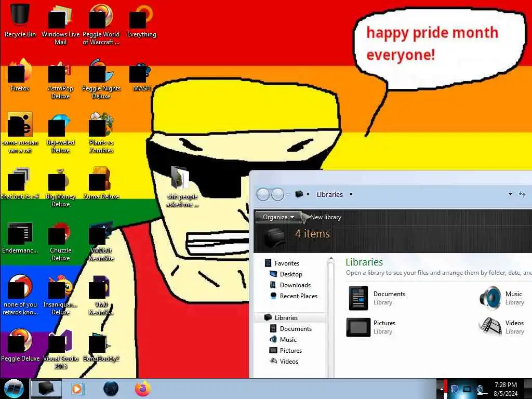The height and width of the screenshot is (399, 532).
Task: Select the folder on the character's sunglasses
Action: pyautogui.click(x=182, y=187)
